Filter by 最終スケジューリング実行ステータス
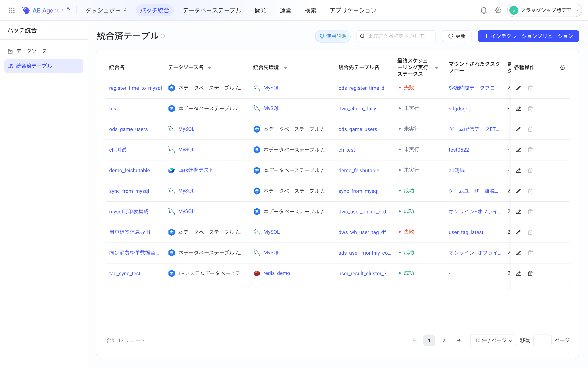Screen dimensions: 588x368 436,67
